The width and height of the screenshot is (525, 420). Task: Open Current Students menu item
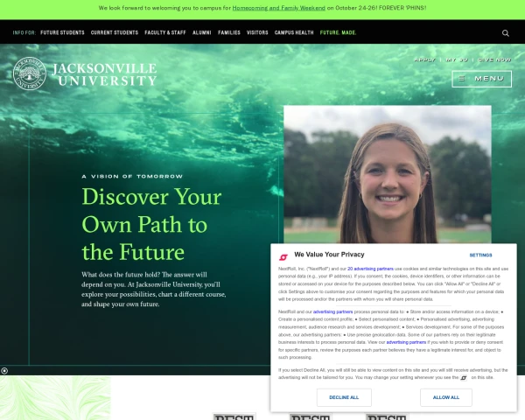[114, 32]
